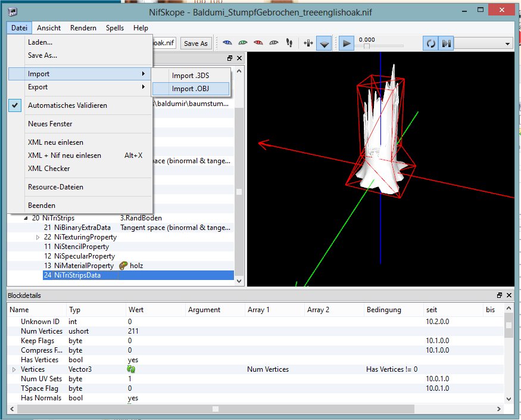The height and width of the screenshot is (420, 521).
Task: Toggle the loop animation button
Action: click(x=430, y=43)
